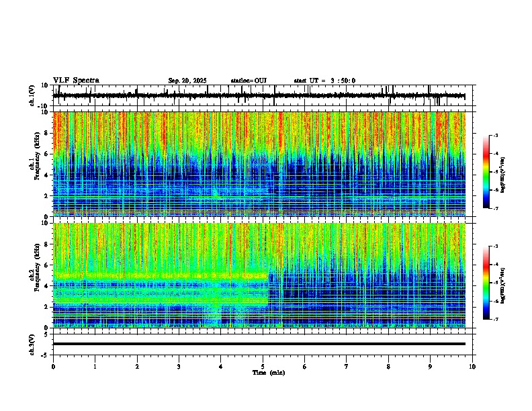Image resolution: width=532 pixels, height=411 pixels.
Task: Click time axis tick label 3
Action: coord(179,367)
